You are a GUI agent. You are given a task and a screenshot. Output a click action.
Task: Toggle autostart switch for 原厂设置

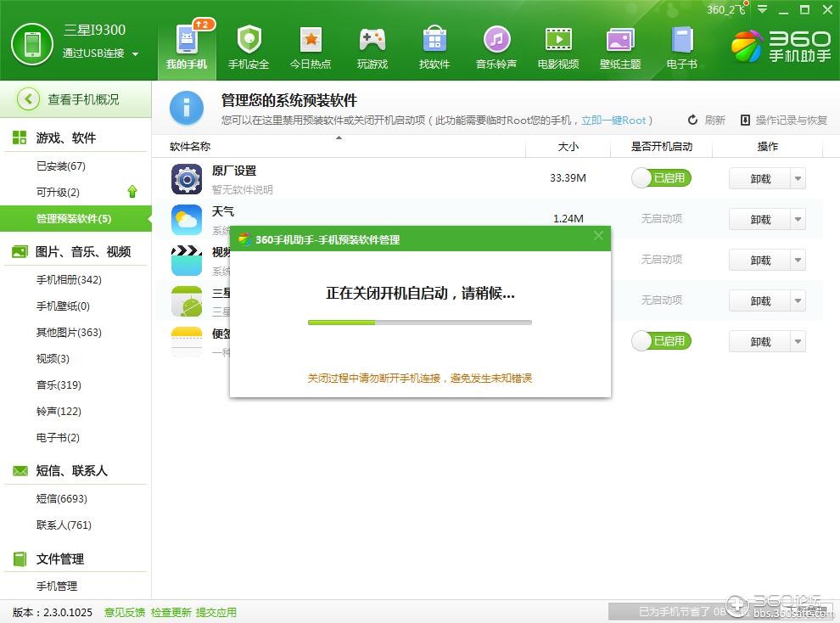pyautogui.click(x=662, y=178)
